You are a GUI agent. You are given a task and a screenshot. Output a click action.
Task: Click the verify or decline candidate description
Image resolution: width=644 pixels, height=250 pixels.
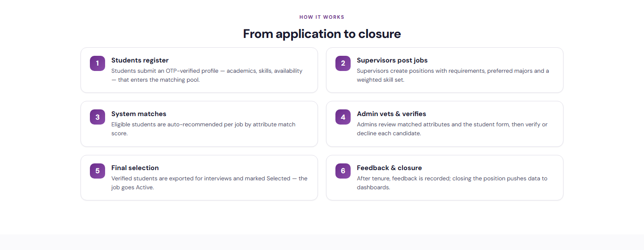click(452, 129)
